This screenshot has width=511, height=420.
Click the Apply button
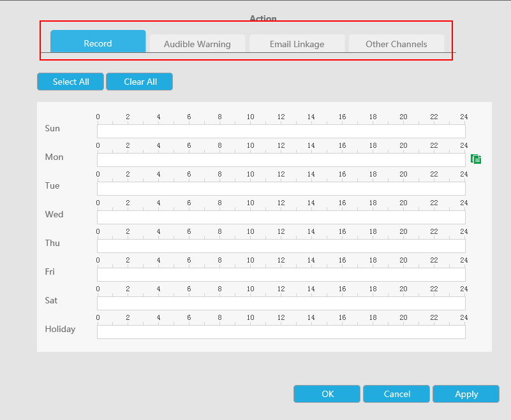[466, 394]
